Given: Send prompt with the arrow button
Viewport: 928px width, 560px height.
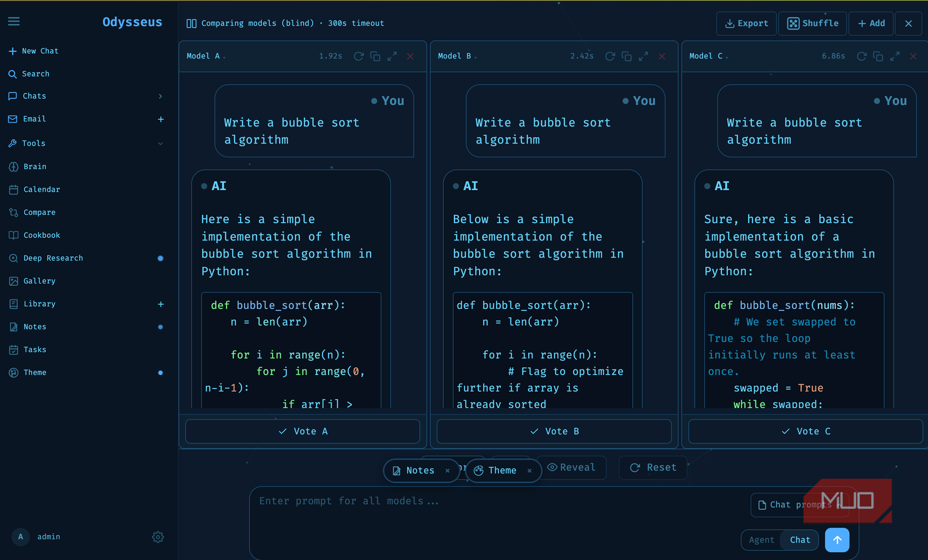Looking at the screenshot, I should [837, 540].
